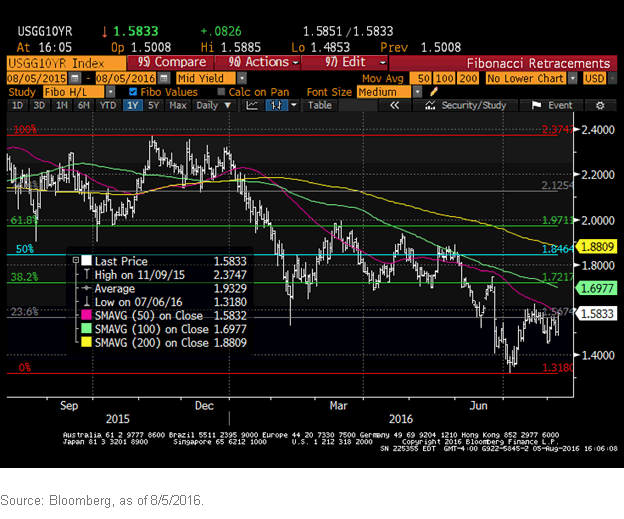The height and width of the screenshot is (519, 624).
Task: Edit end date 08/05/2016 field
Action: (125, 78)
